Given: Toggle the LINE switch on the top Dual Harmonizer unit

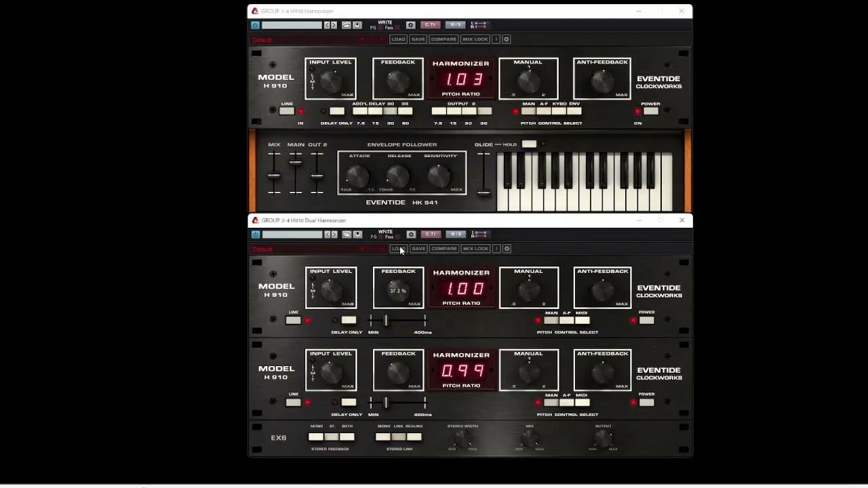Looking at the screenshot, I should click(293, 320).
